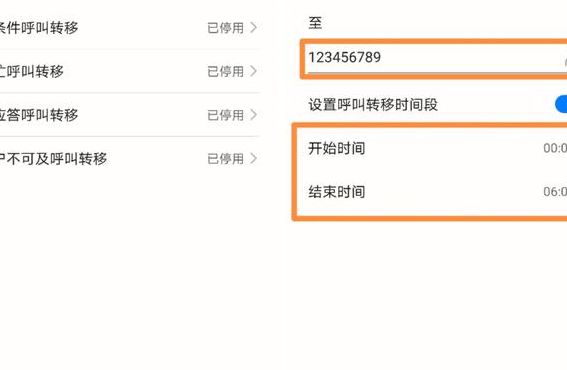Viewport: 567px width, 370px height.
Task: Click the arrow icon on 忙呼叫转移 row
Action: pyautogui.click(x=253, y=71)
